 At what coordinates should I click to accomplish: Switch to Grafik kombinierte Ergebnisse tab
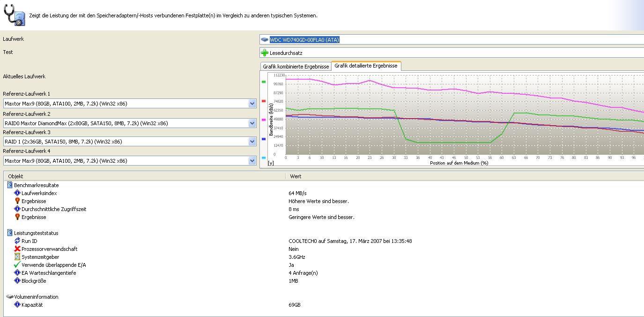(x=296, y=67)
